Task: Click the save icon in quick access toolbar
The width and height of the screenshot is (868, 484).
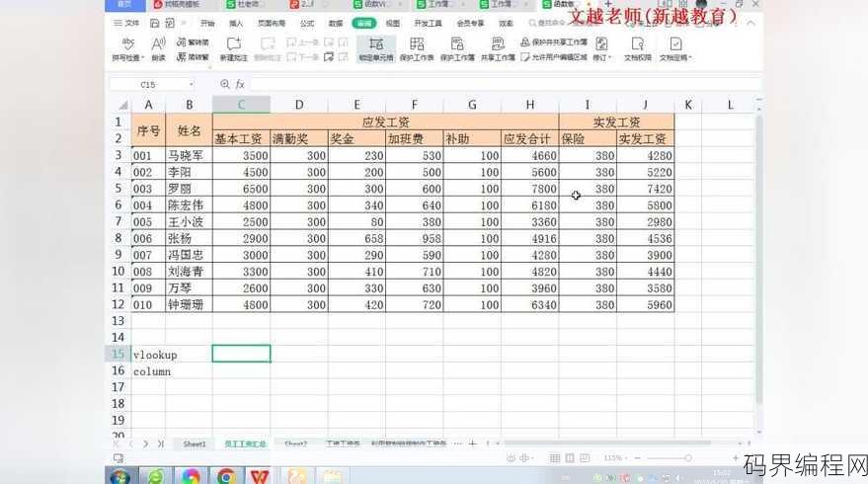Action: point(154,24)
